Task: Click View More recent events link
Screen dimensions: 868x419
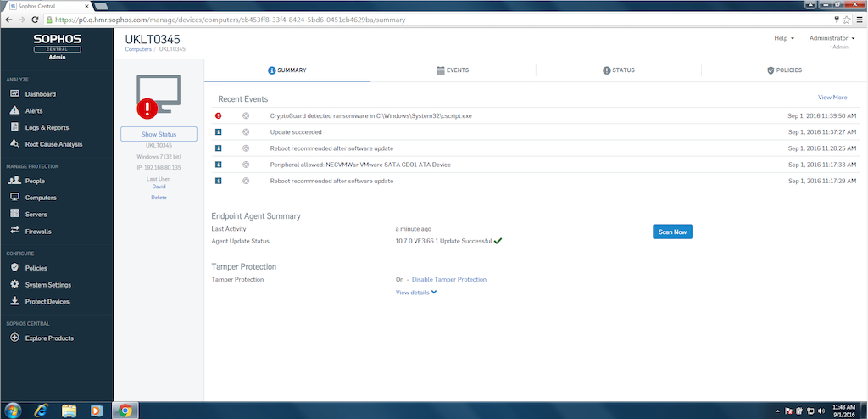Action: coord(832,98)
